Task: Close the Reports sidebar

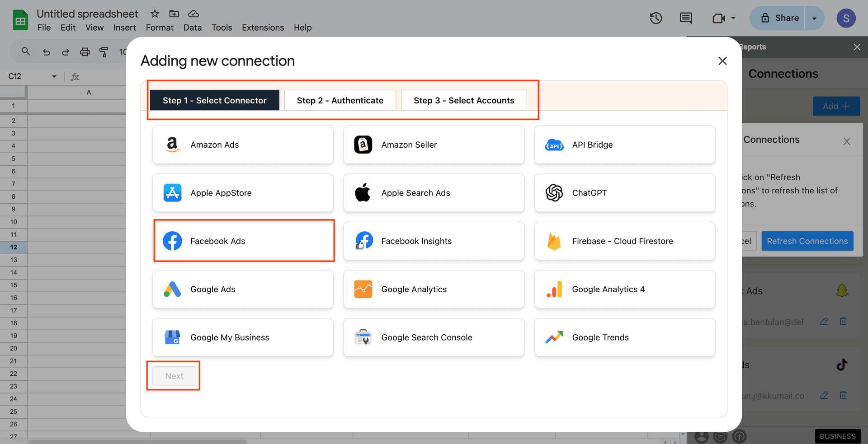Action: [x=857, y=47]
